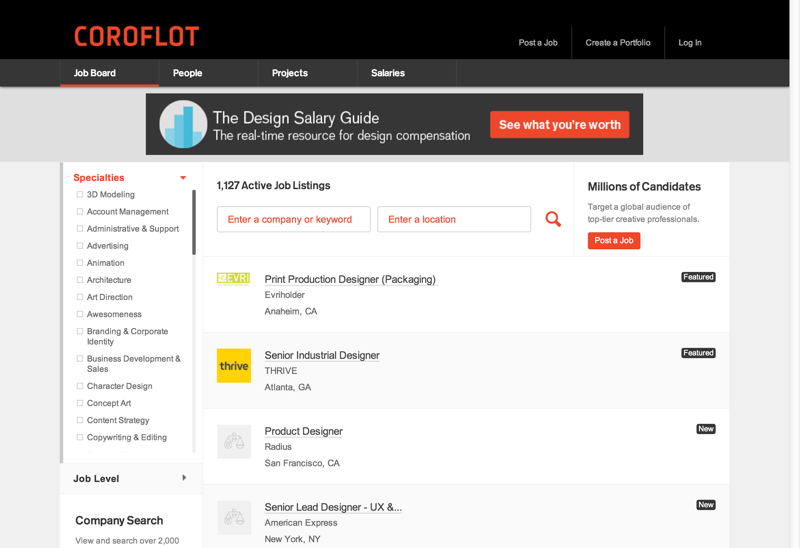800x548 pixels.
Task: Click the magnifying glass search icon
Action: pyautogui.click(x=553, y=219)
